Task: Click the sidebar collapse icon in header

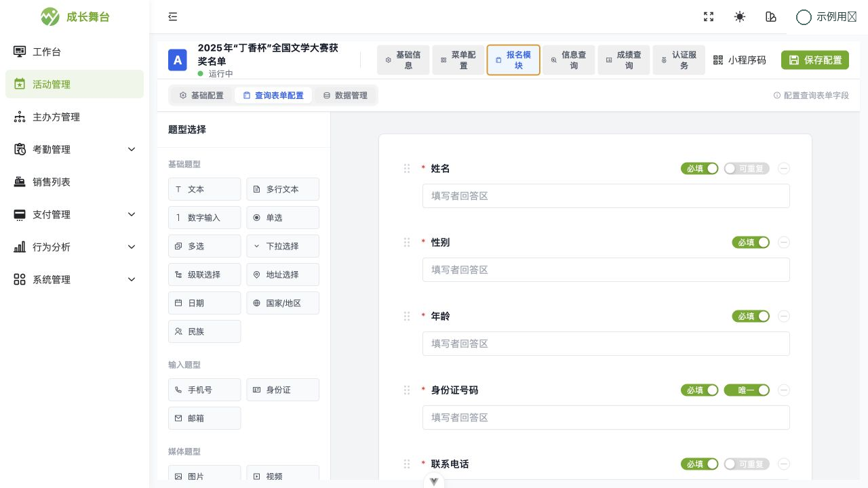Action: point(173,17)
